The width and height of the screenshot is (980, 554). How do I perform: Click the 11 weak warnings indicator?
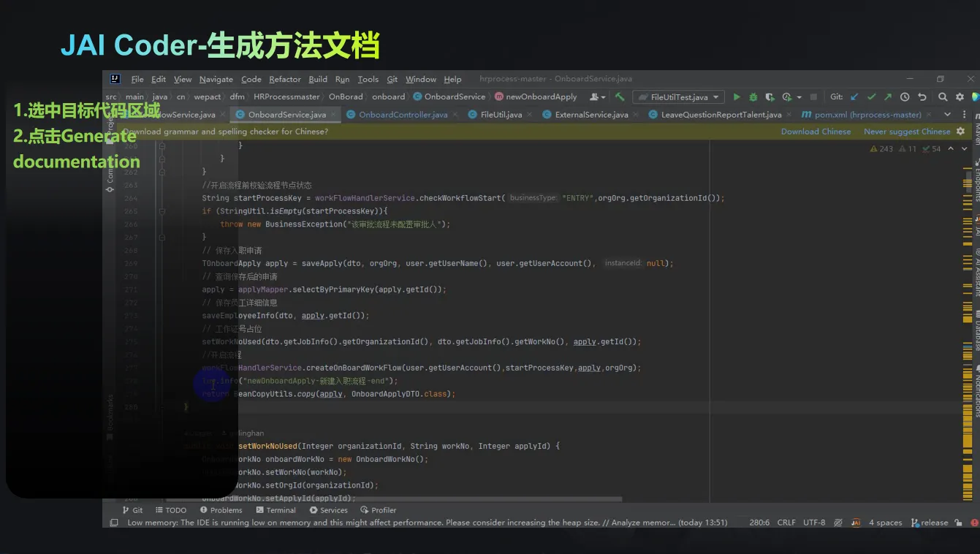(908, 149)
